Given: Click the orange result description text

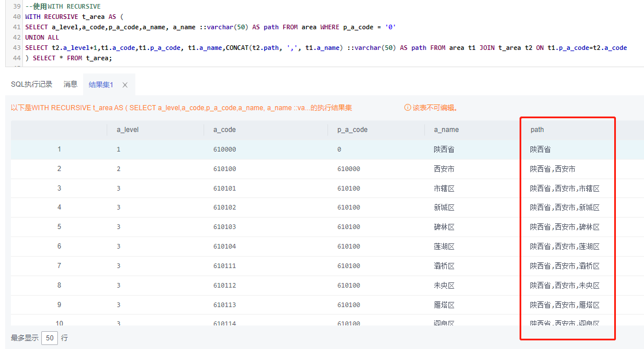Looking at the screenshot, I should point(181,108).
